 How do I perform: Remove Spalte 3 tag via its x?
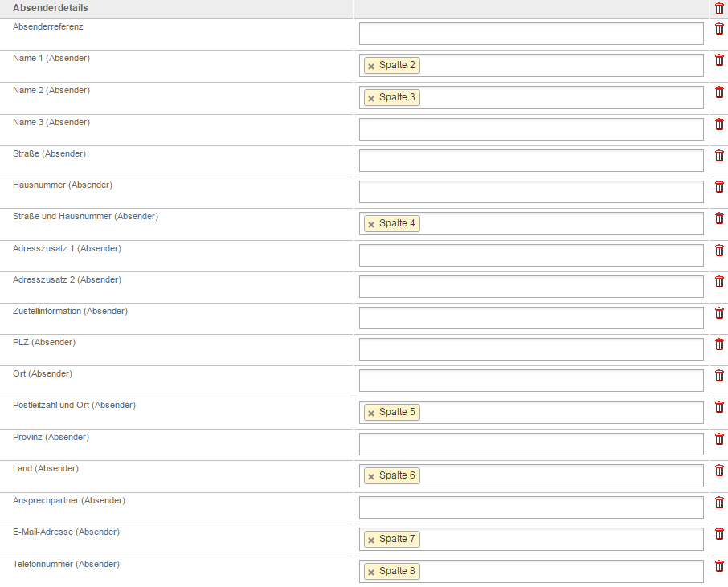coord(371,99)
